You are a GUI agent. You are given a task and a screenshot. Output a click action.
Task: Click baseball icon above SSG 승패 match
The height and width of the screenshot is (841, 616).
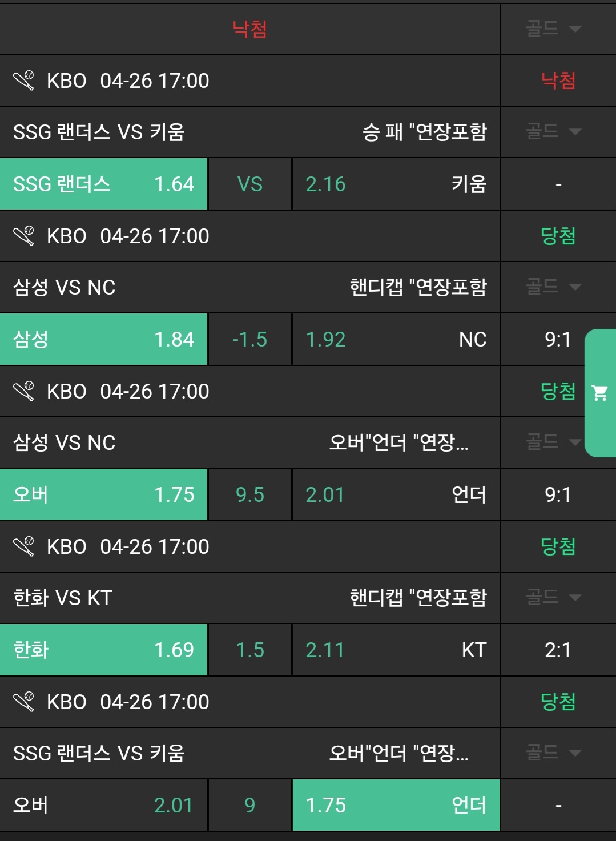(24, 81)
